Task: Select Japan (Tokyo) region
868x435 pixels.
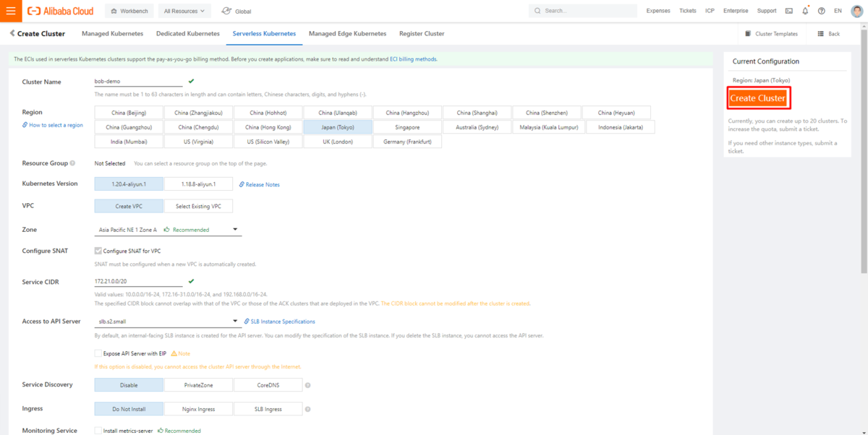Action: coord(338,127)
